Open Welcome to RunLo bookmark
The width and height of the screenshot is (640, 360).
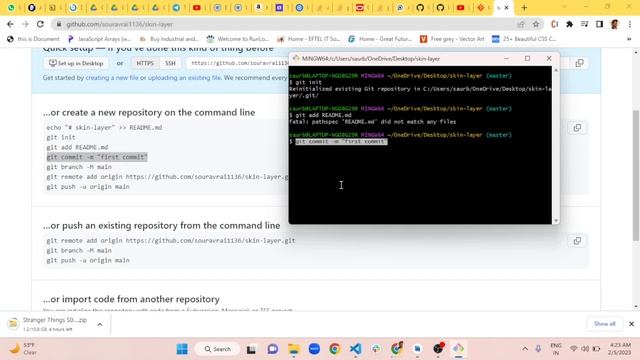238,39
